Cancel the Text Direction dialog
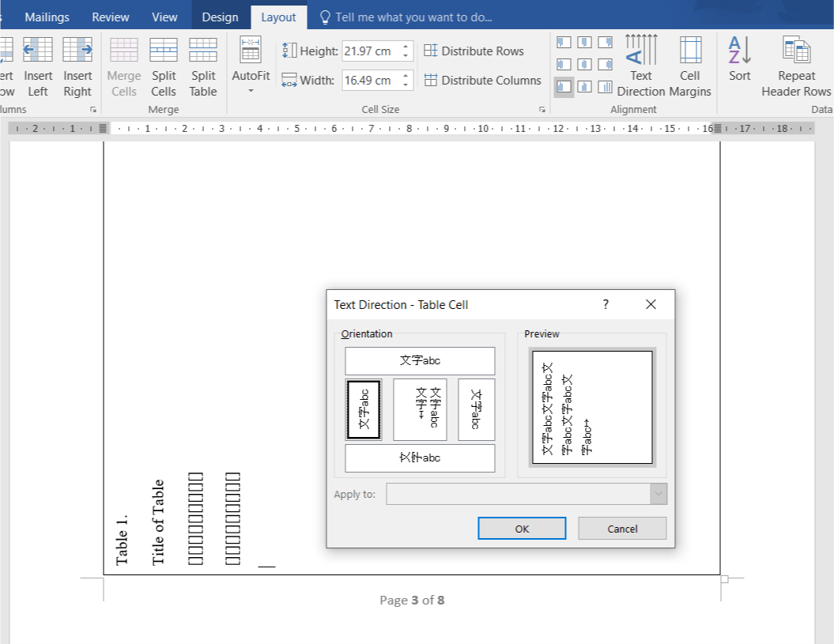 click(x=622, y=529)
